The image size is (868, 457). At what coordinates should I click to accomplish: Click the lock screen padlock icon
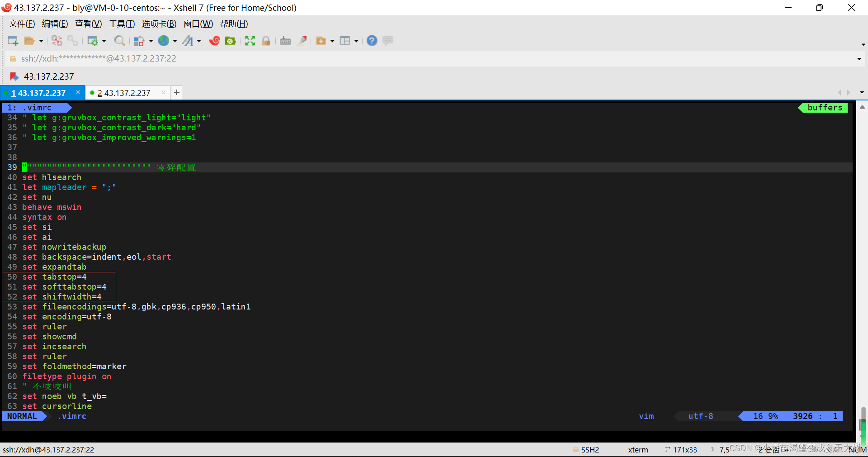(x=266, y=41)
